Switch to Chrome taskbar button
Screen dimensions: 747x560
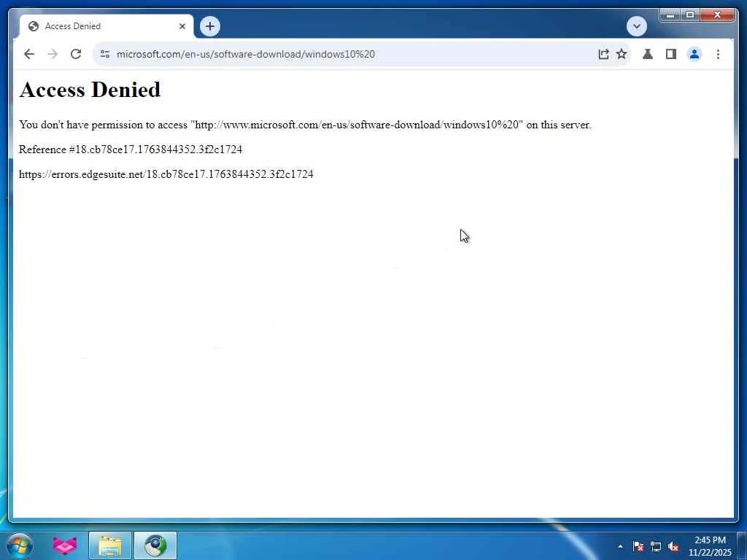(x=155, y=545)
